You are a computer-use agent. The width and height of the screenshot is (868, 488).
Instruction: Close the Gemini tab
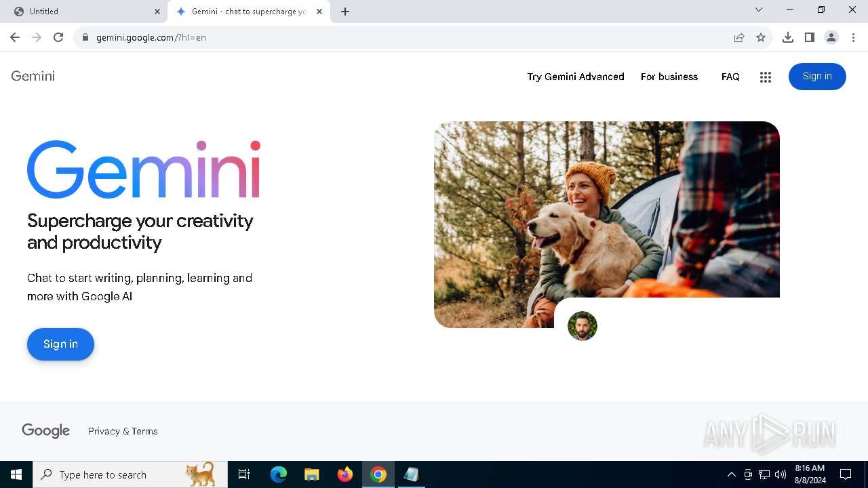click(319, 12)
